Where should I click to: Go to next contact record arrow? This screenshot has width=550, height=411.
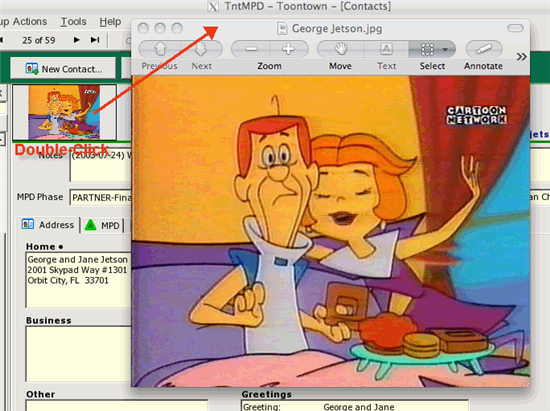(76, 40)
